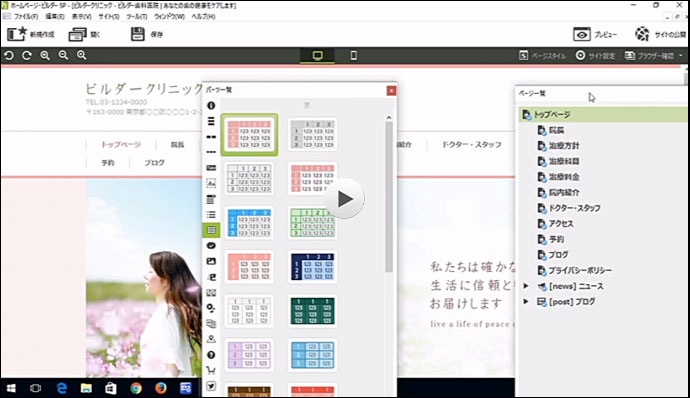Select the info circle parts category icon
The width and height of the screenshot is (690, 398).
click(x=211, y=106)
